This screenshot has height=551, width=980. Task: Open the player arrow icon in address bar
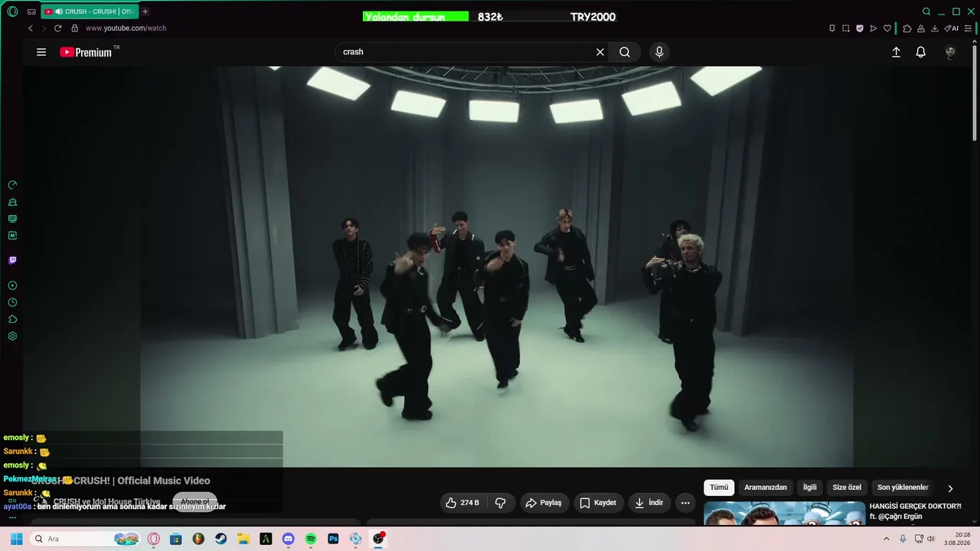[874, 28]
